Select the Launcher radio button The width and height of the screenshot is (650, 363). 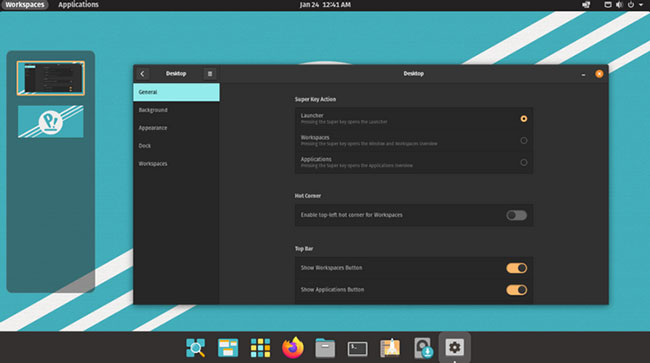point(524,119)
